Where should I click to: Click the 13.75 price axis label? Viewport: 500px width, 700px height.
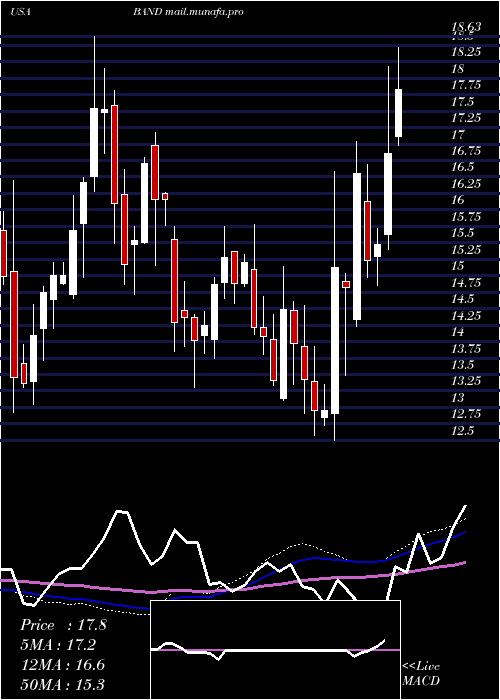(466, 348)
